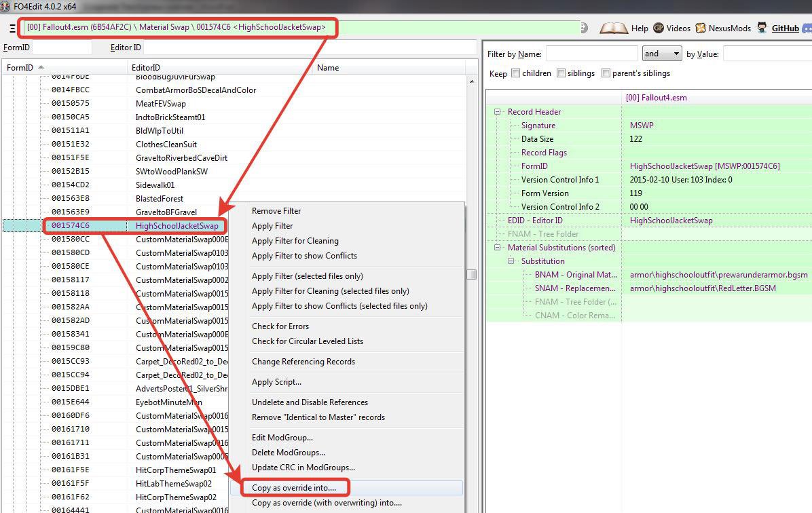
Task: Choose 'Copy as override into....' menu item
Action: point(294,488)
